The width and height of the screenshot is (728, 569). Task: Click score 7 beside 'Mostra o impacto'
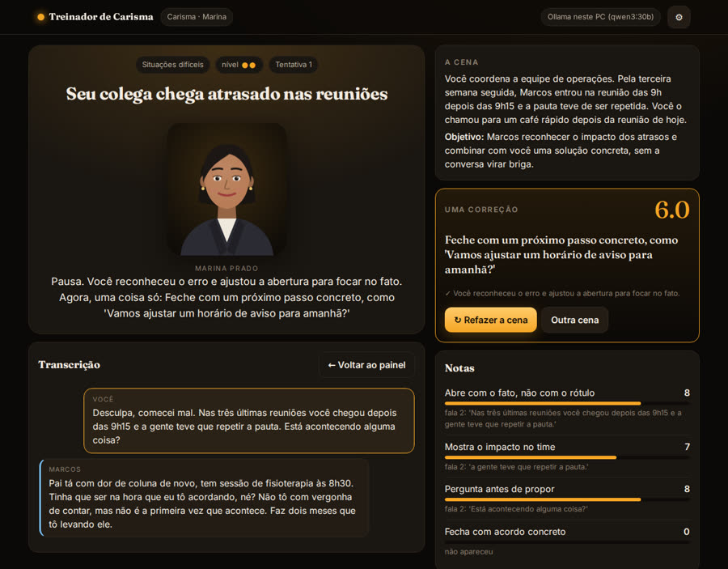[687, 447]
